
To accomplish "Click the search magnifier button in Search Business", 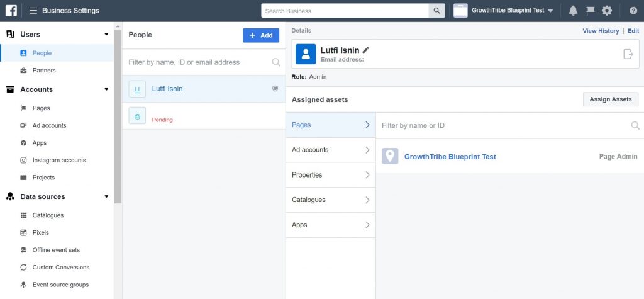I will coord(436,11).
